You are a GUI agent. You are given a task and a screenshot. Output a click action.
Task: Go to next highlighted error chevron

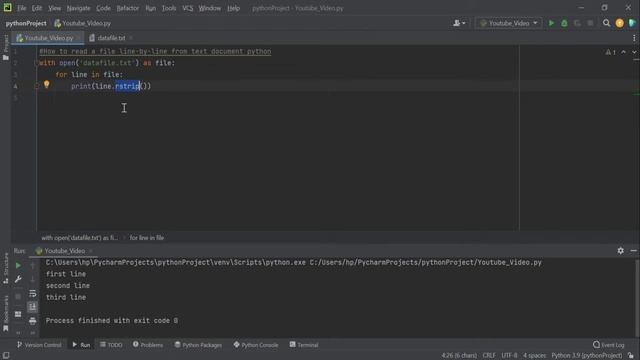click(x=634, y=52)
